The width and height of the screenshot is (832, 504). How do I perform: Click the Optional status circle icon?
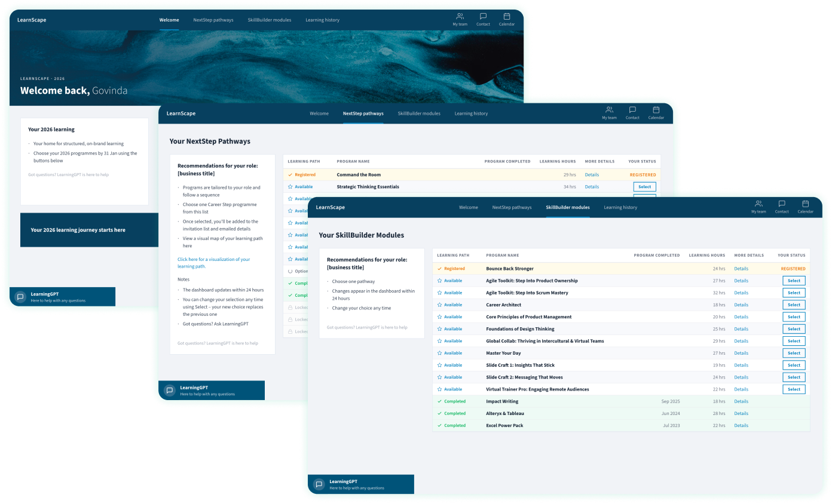coord(290,271)
